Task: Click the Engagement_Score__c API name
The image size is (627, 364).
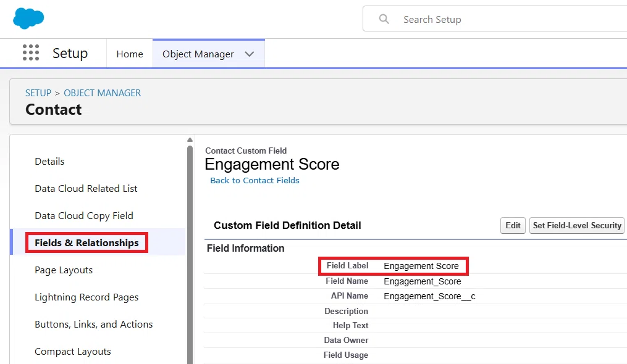Action: (429, 297)
